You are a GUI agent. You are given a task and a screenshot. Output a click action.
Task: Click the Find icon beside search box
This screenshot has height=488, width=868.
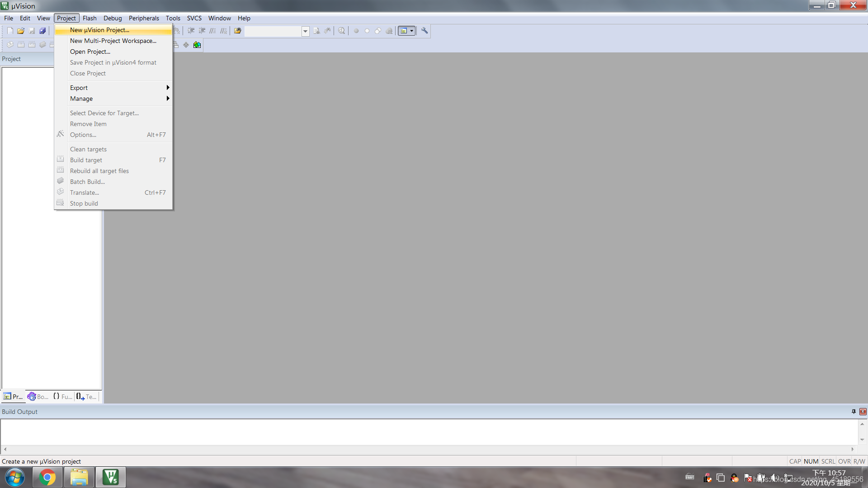coord(316,31)
